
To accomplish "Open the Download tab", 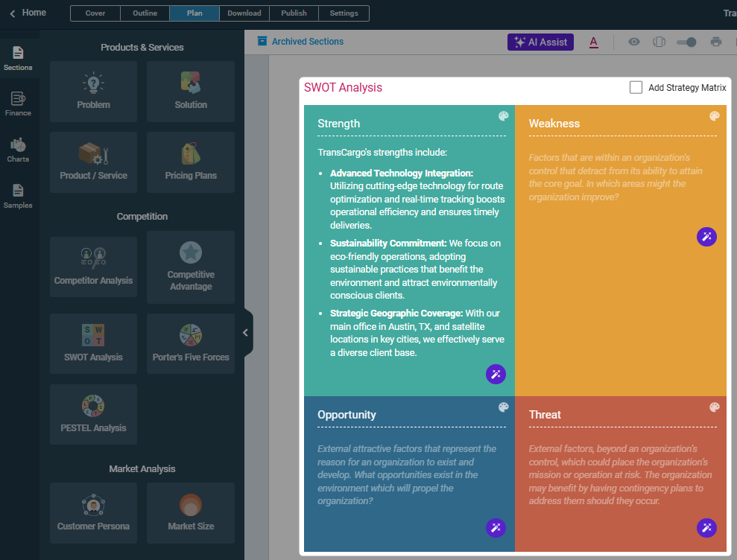I will point(244,13).
